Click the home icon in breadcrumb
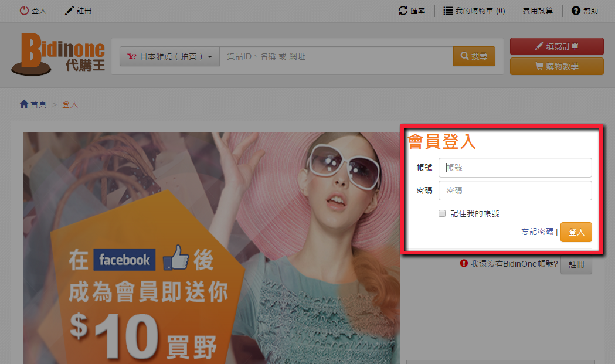Image resolution: width=615 pixels, height=364 pixels. 24,104
